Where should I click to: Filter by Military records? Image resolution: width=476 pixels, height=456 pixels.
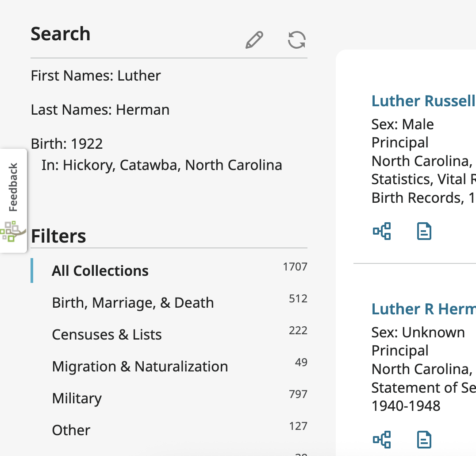click(x=77, y=398)
